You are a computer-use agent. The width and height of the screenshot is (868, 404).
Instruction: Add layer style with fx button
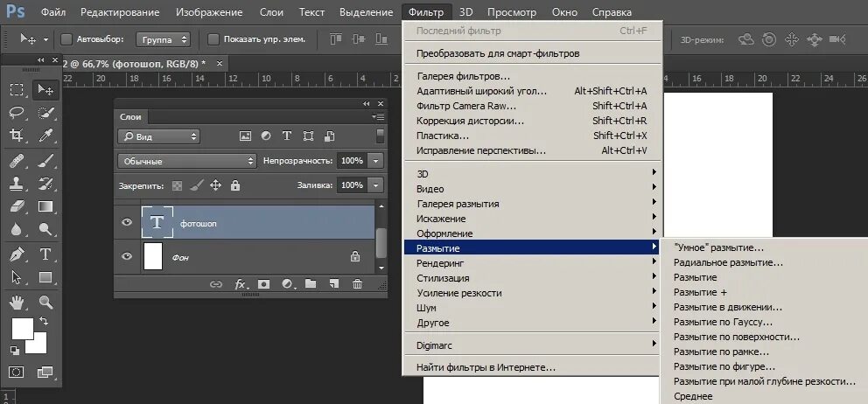tap(240, 284)
